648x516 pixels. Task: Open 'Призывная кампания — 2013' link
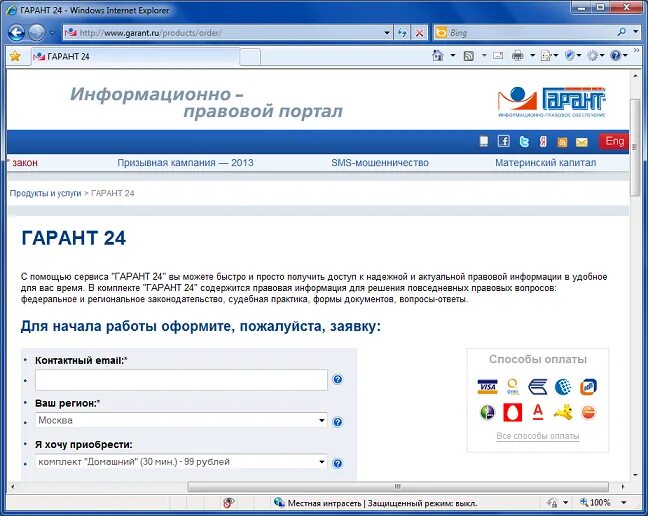coord(185,163)
